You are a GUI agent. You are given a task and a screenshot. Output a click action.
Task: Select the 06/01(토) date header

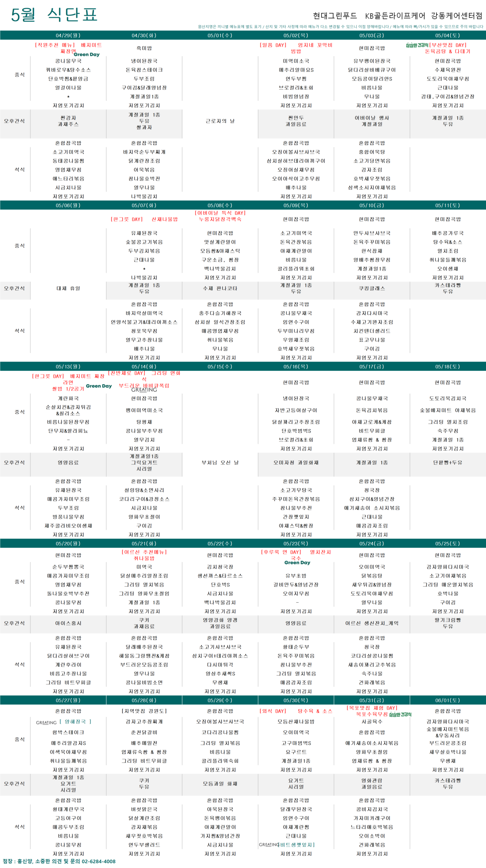[x=448, y=700]
